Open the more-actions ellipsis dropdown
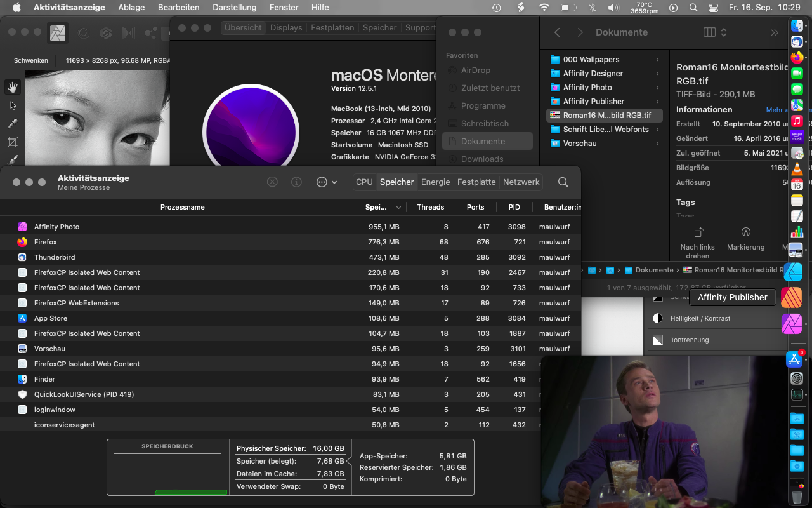This screenshot has height=508, width=812. coord(326,182)
